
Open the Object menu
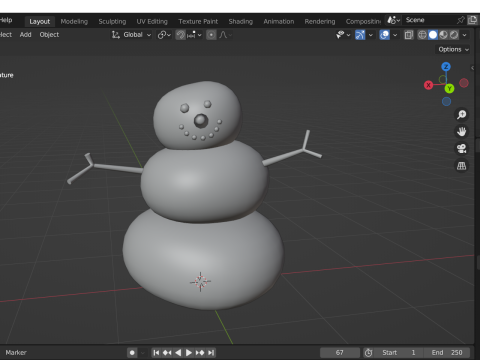[49, 35]
